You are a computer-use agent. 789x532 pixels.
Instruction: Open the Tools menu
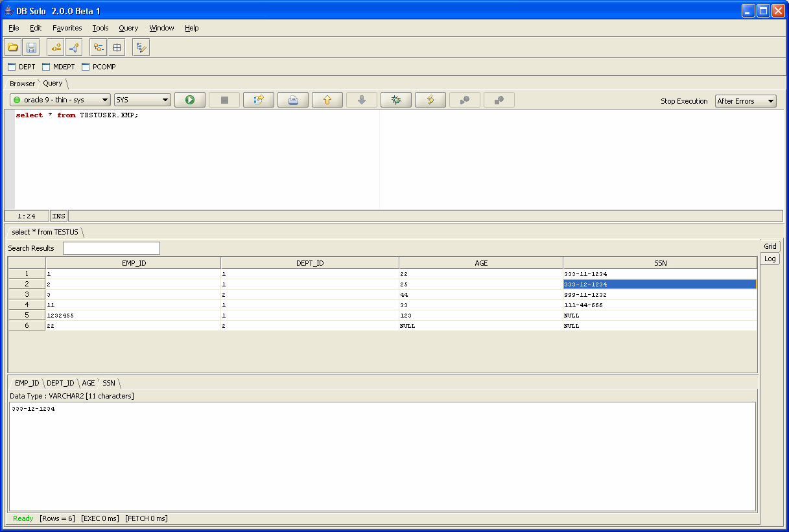tap(100, 28)
